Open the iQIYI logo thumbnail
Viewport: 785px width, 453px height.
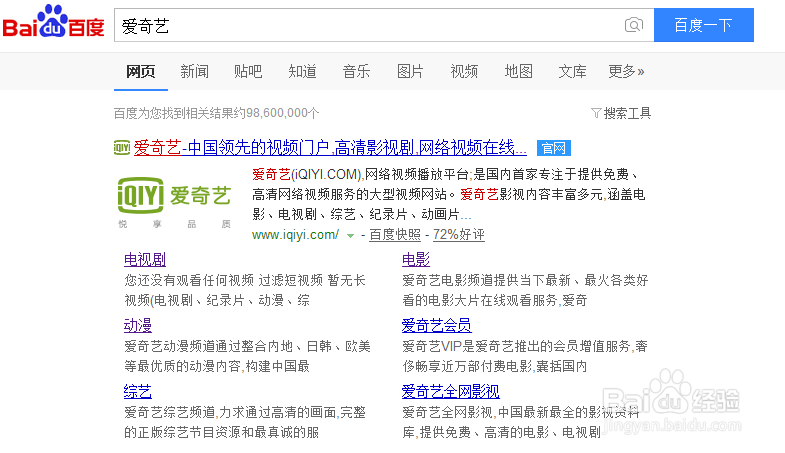coord(174,203)
